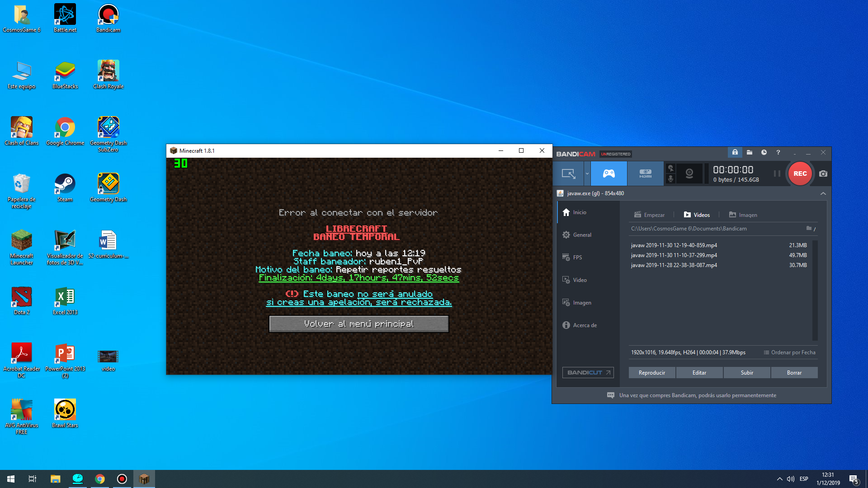Image resolution: width=868 pixels, height=488 pixels.
Task: Open folder icon beside Bandicam path
Action: [809, 229]
